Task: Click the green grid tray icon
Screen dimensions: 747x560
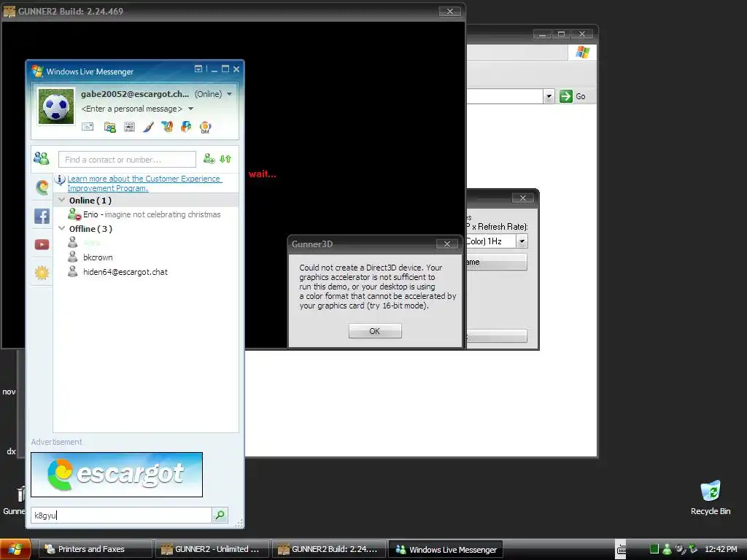Action: 654,549
